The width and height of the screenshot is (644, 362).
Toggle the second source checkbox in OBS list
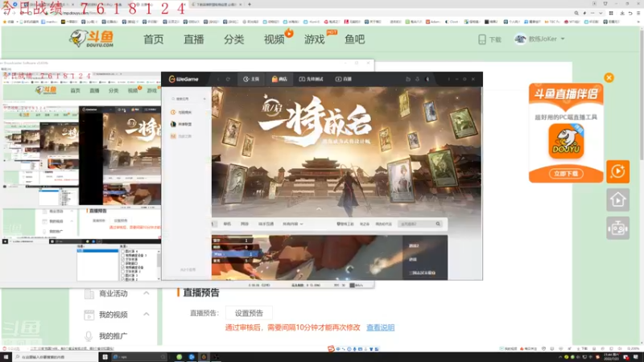122,255
